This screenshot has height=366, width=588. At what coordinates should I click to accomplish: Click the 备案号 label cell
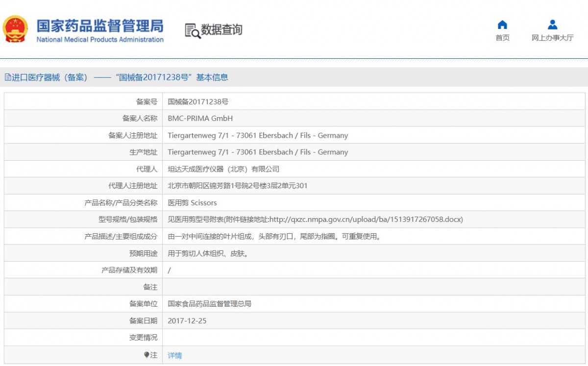(83, 102)
